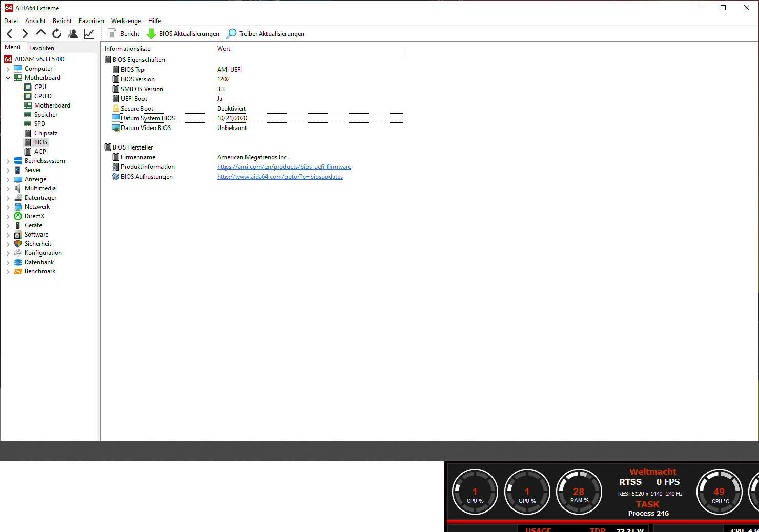Click the RAM % gauge in overlay
Screen dimensions: 759x532
579,492
